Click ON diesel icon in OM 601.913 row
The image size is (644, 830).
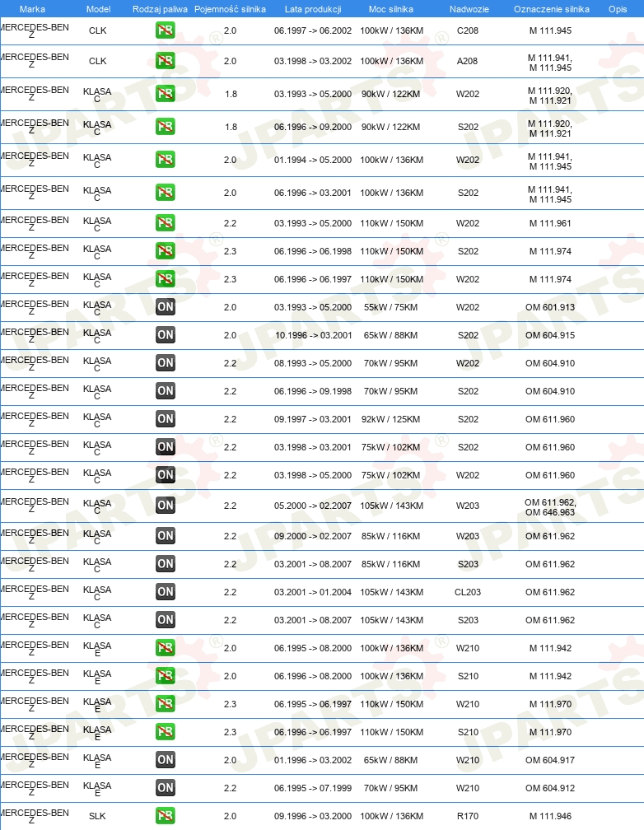coord(166,307)
